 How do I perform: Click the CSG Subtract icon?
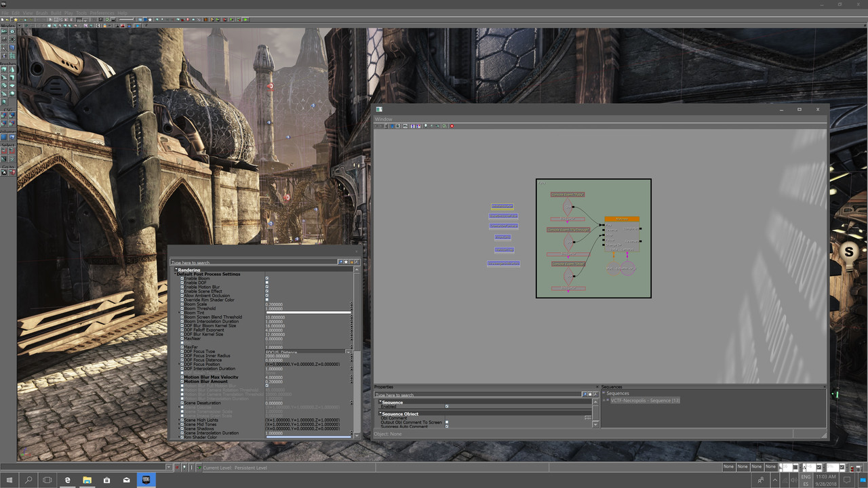tap(12, 115)
